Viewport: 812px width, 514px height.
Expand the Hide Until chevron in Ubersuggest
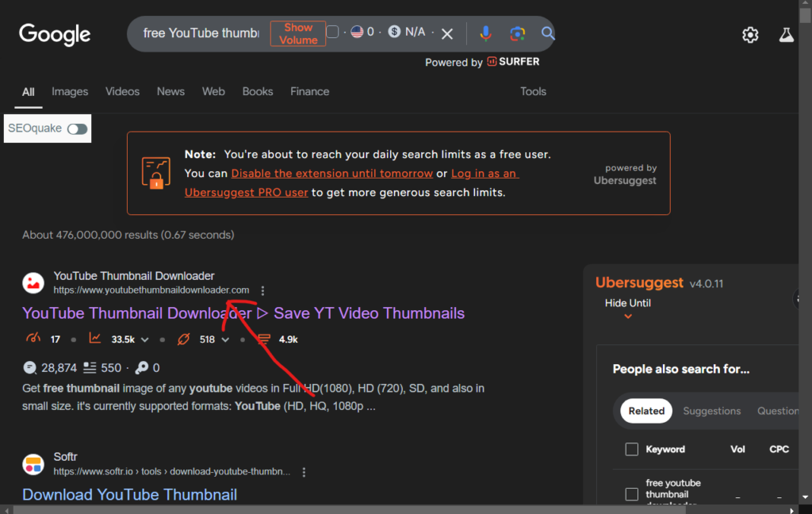pos(628,316)
